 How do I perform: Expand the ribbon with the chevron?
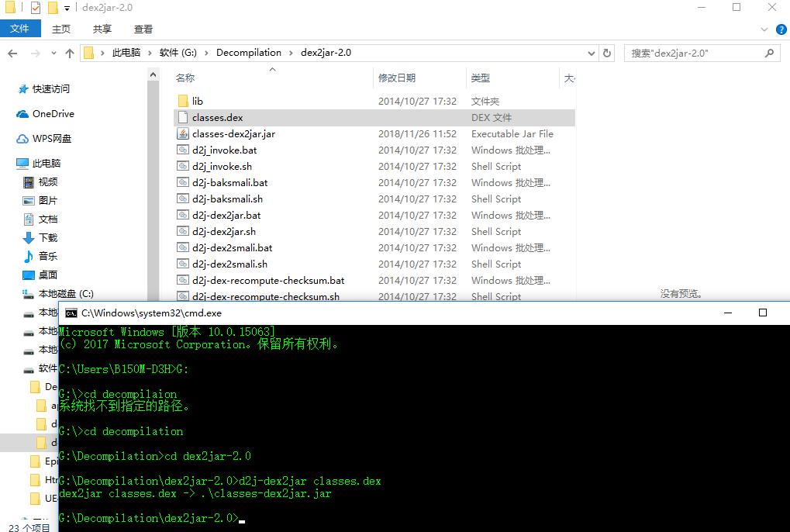click(764, 29)
